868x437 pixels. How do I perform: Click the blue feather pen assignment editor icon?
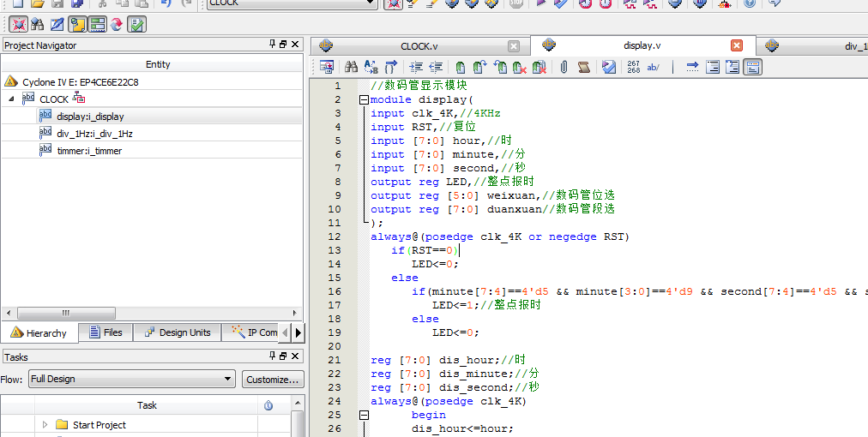[57, 24]
